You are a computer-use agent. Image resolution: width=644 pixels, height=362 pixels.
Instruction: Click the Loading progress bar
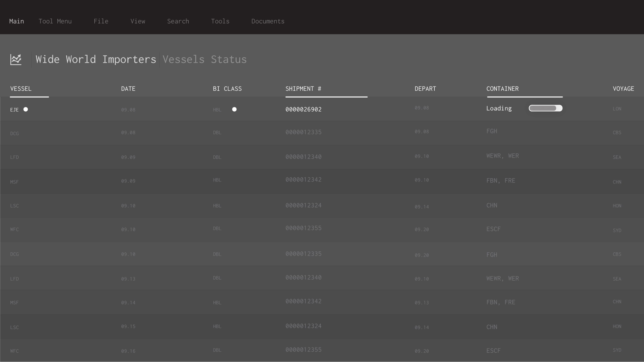[x=545, y=108]
